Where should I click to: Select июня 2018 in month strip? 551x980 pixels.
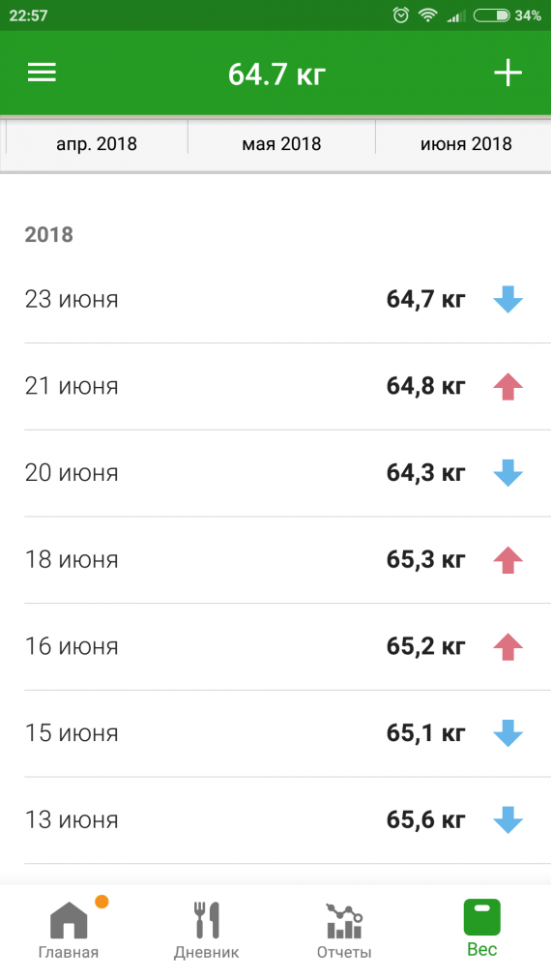coord(463,144)
